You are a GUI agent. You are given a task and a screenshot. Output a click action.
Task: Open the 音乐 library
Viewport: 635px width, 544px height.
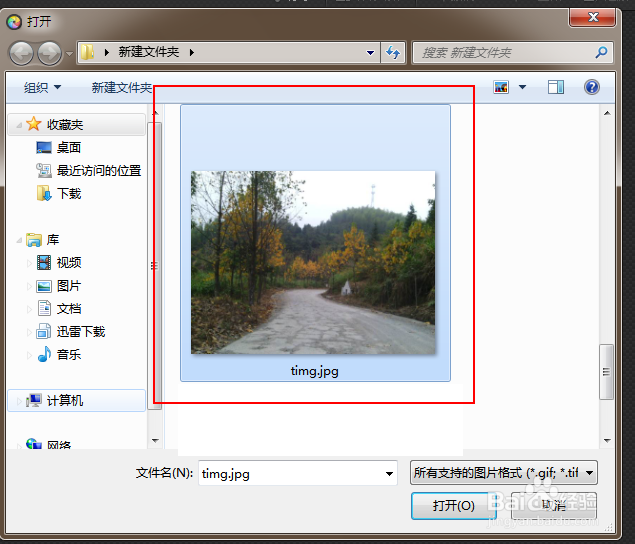[x=69, y=355]
